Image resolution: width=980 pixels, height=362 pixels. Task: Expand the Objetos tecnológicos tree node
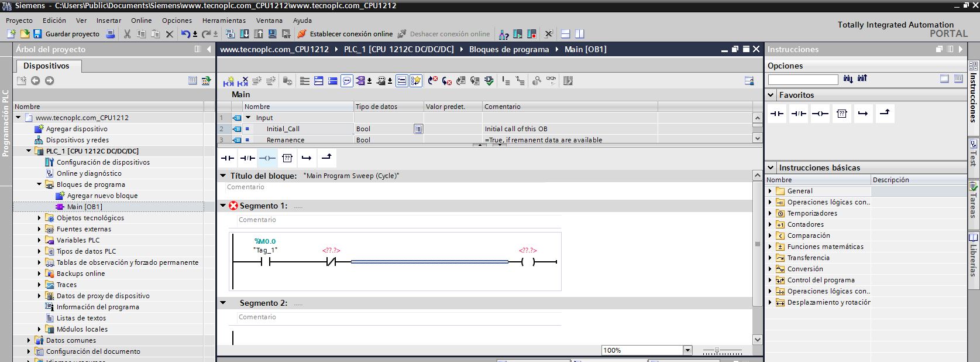tap(39, 218)
